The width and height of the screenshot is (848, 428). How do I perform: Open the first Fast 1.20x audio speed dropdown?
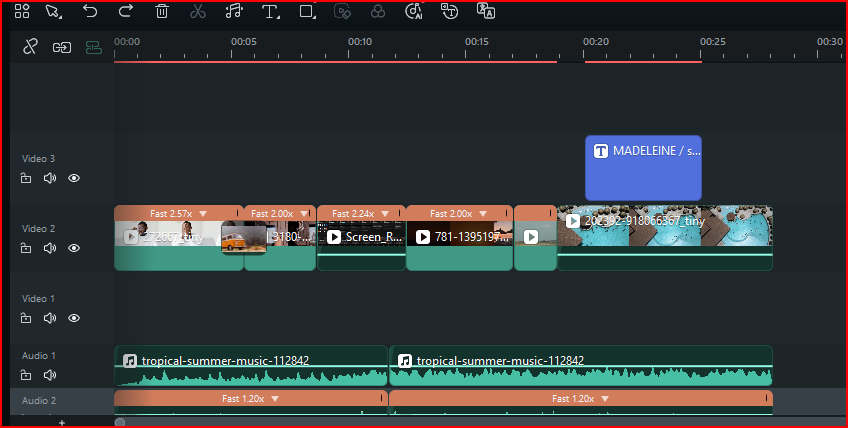click(x=275, y=398)
